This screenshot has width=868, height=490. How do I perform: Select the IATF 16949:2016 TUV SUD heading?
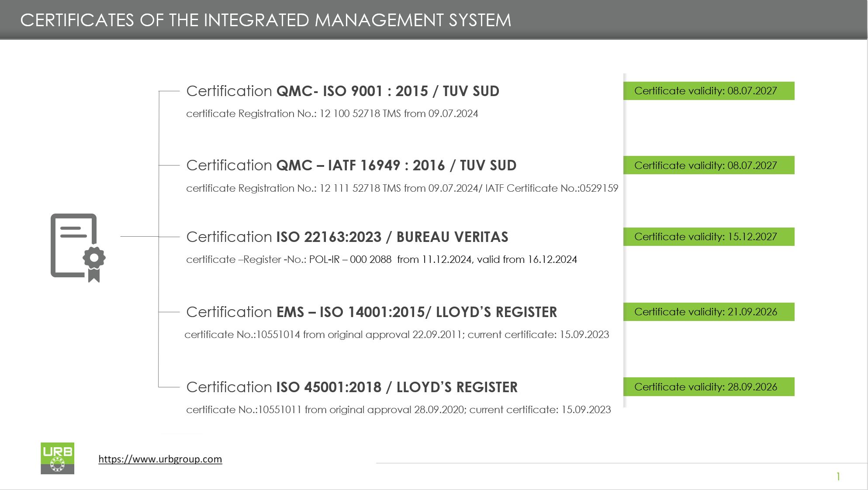(x=351, y=165)
